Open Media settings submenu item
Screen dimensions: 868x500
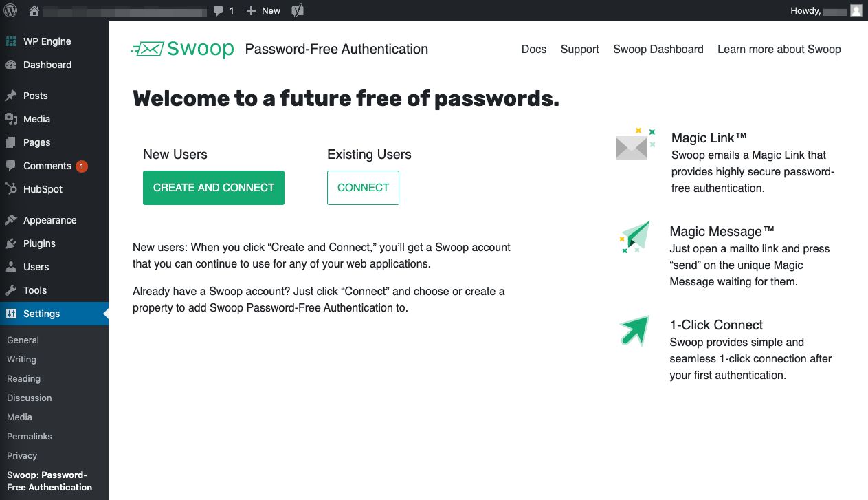(20, 417)
